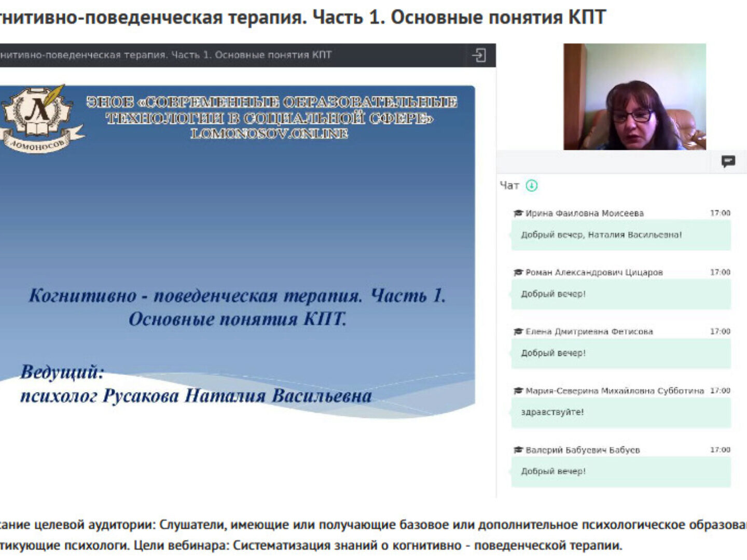Click graduation cap icon by Елена Фетисова
The image size is (747, 560).
coord(518,331)
